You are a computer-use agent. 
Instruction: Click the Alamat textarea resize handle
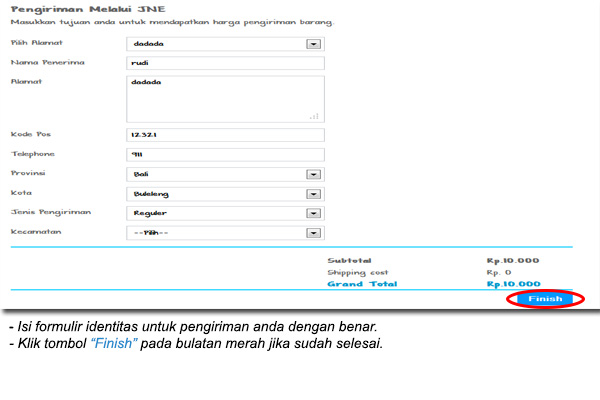click(314, 116)
